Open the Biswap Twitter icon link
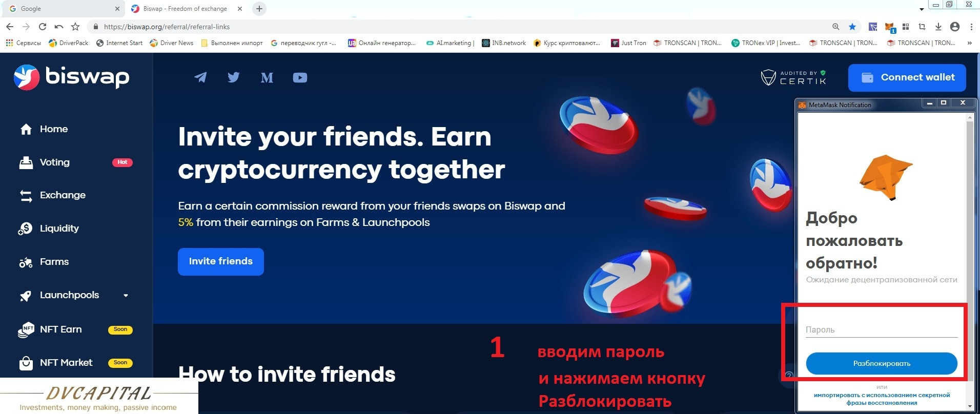Viewport: 980px width, 414px height. click(234, 77)
